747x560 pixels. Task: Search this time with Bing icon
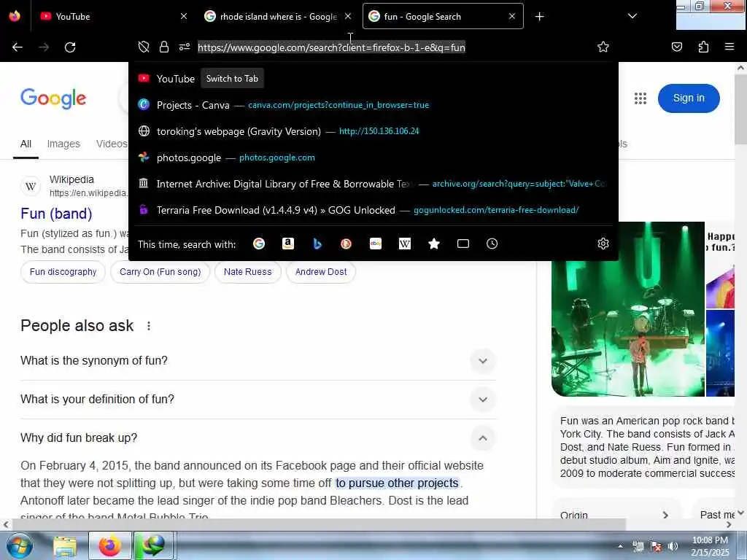tap(317, 244)
